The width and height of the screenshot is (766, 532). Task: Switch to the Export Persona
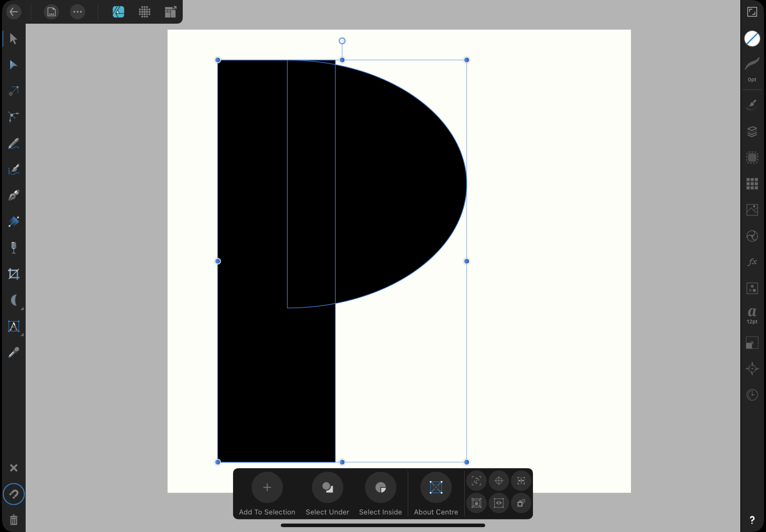[170, 12]
